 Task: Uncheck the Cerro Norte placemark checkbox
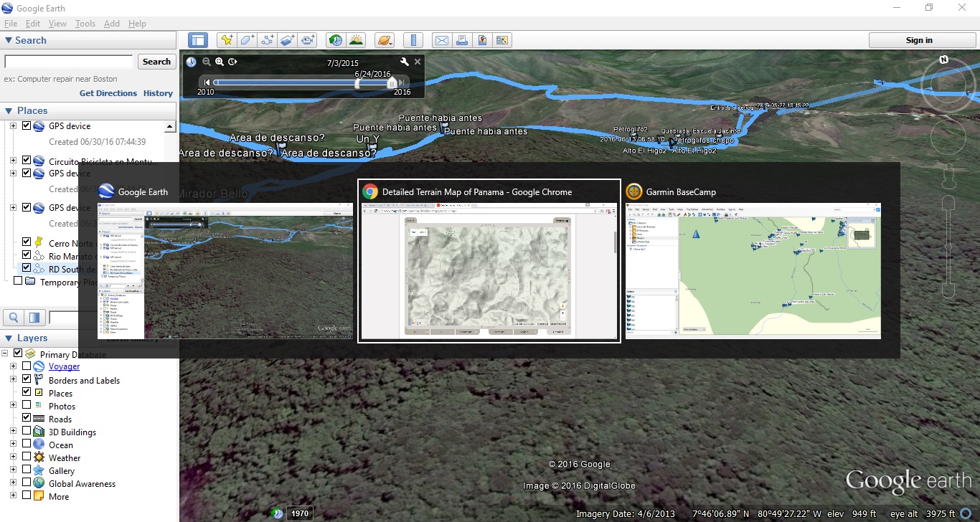coord(27,242)
